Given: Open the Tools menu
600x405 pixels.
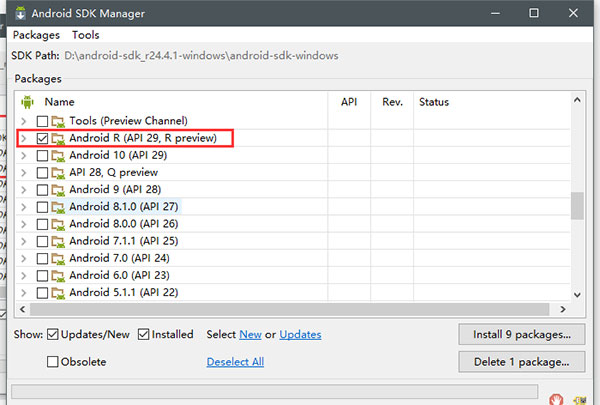Looking at the screenshot, I should tap(85, 35).
